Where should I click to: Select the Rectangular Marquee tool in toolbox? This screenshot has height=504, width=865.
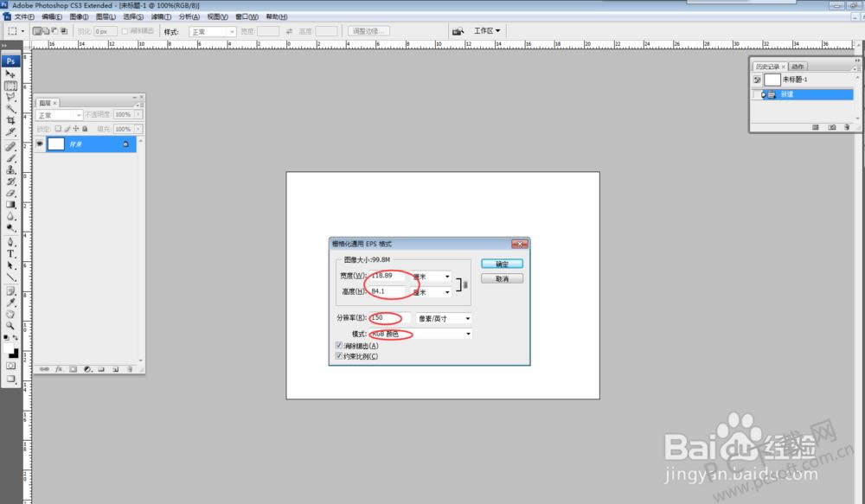point(11,86)
